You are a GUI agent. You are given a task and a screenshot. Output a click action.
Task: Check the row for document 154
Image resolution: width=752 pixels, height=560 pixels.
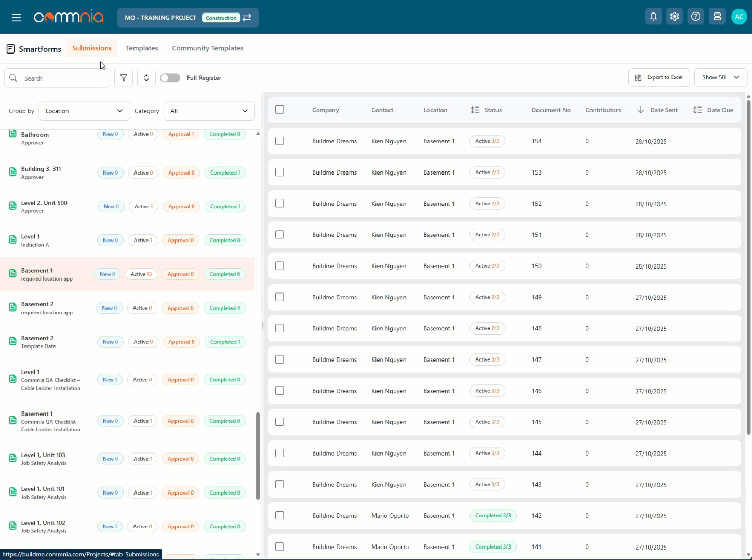(279, 141)
